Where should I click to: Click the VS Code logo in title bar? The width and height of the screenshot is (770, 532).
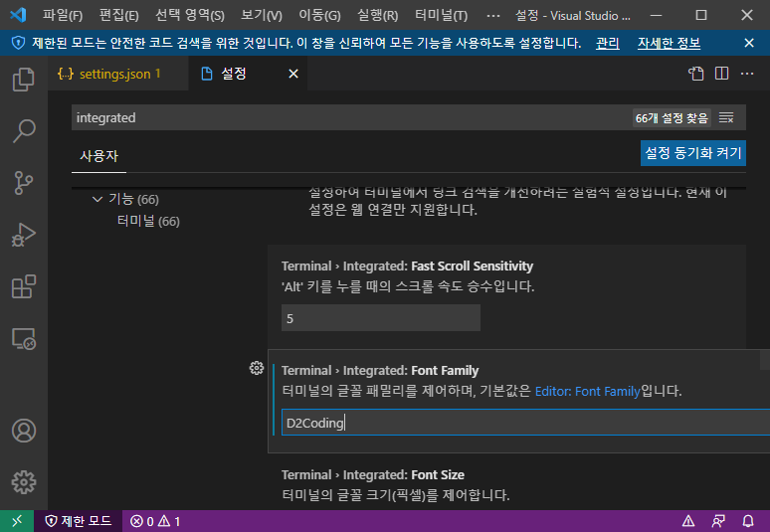click(18, 15)
